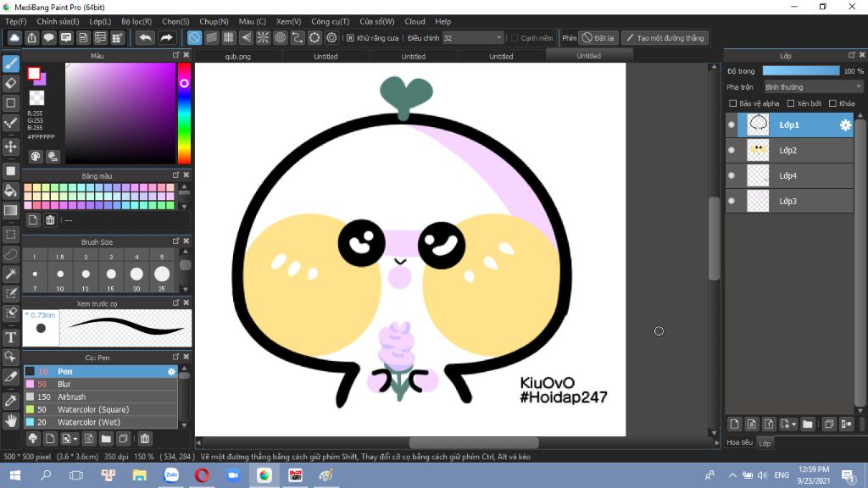This screenshot has width=868, height=488.
Task: Select the rectangular Select tool
Action: [10, 235]
